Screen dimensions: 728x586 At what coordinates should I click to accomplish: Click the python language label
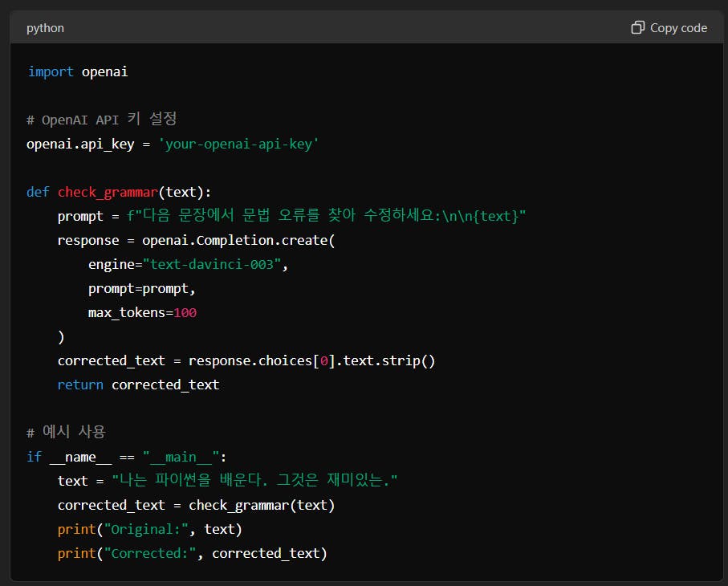[x=45, y=28]
